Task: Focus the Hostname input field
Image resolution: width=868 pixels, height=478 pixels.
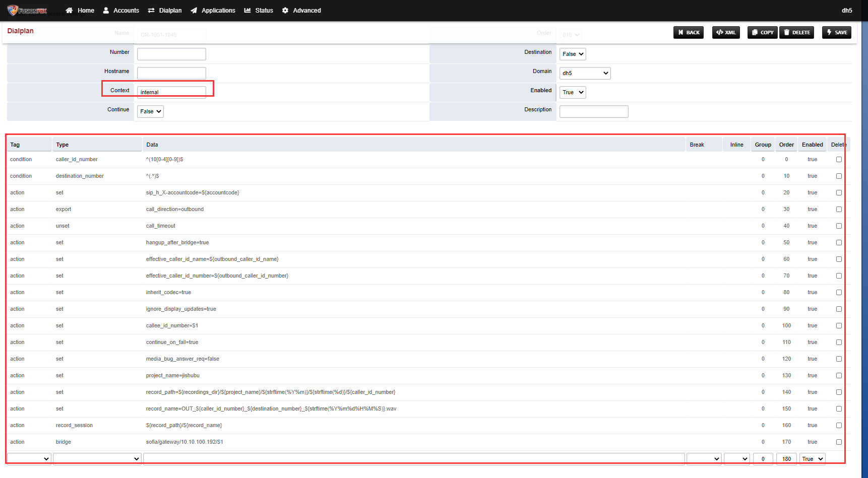Action: pyautogui.click(x=171, y=73)
